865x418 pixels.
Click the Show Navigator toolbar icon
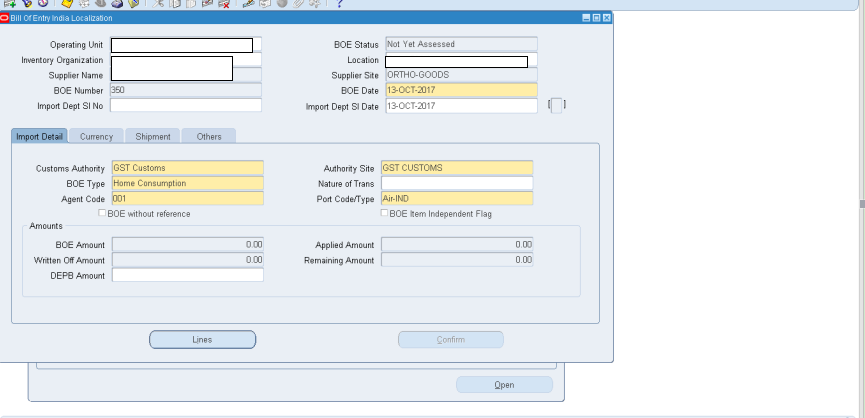42,3
